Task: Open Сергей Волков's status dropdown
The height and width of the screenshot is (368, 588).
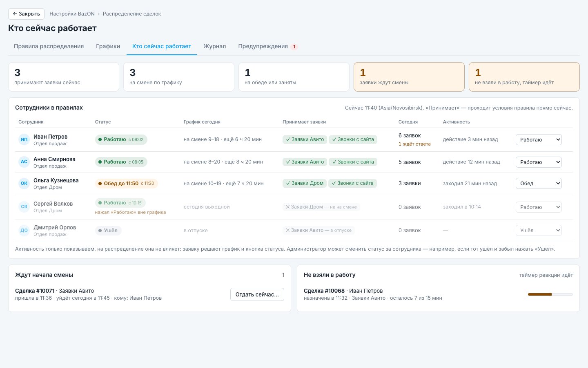Action: click(539, 207)
